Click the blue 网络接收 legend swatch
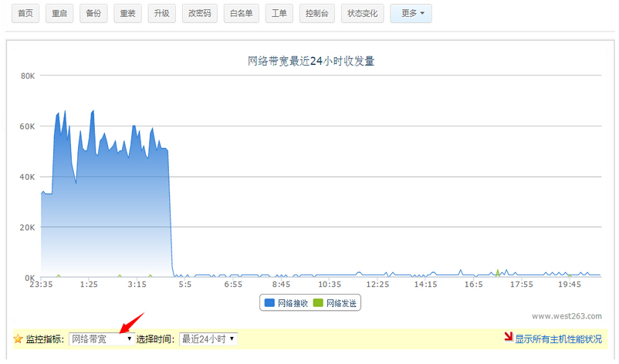 (270, 303)
